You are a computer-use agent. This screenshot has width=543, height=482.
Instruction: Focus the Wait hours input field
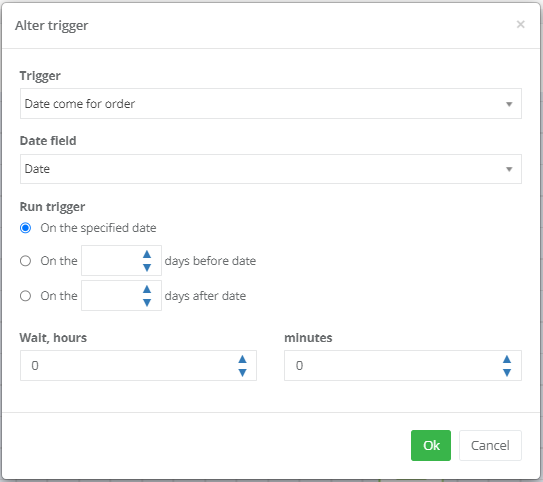(138, 366)
